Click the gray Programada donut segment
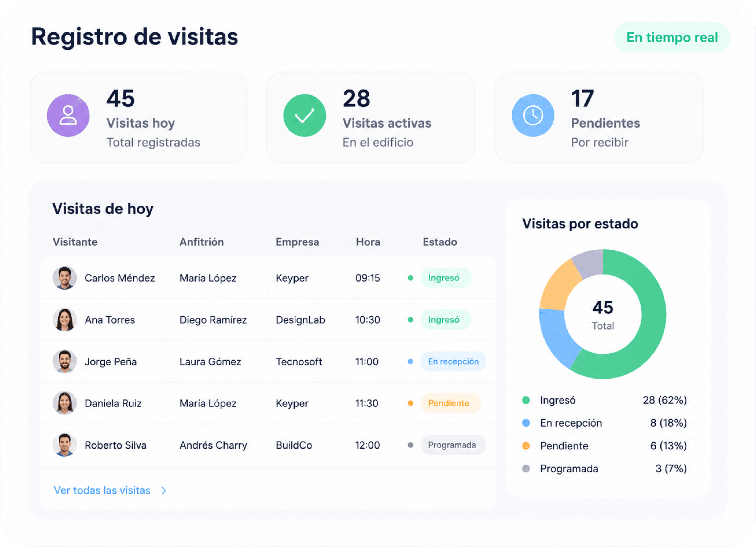The width and height of the screenshot is (756, 547). coord(589,263)
